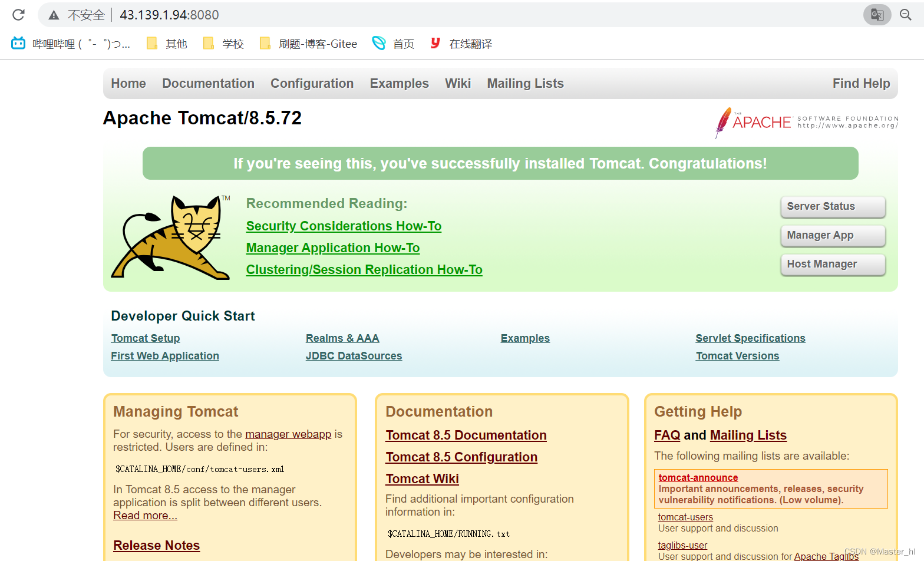This screenshot has width=924, height=561.
Task: Click the Apache Tomcat/8.5.72 heading
Action: point(202,118)
